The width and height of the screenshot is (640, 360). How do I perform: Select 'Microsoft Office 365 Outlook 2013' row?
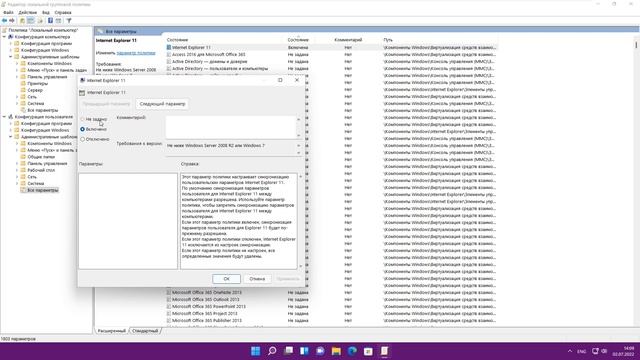coord(205,300)
